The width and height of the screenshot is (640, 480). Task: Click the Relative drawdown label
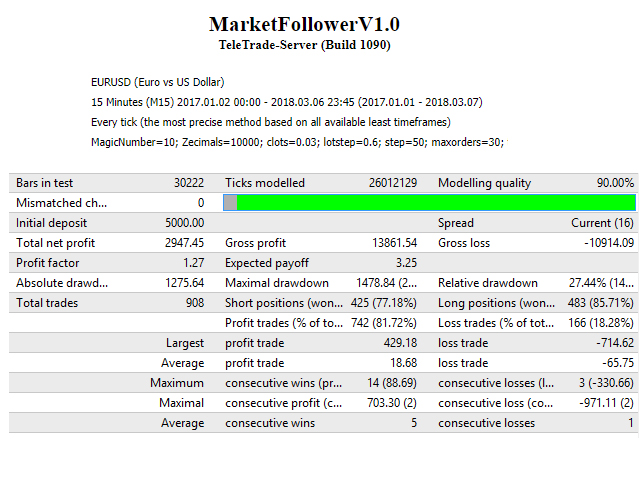(x=488, y=283)
